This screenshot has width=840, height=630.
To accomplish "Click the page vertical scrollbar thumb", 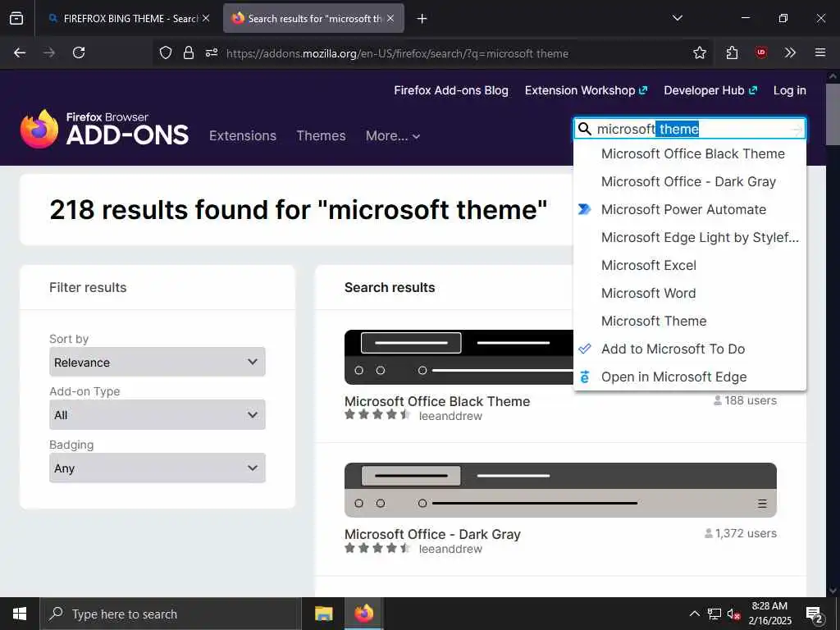I will (833, 114).
